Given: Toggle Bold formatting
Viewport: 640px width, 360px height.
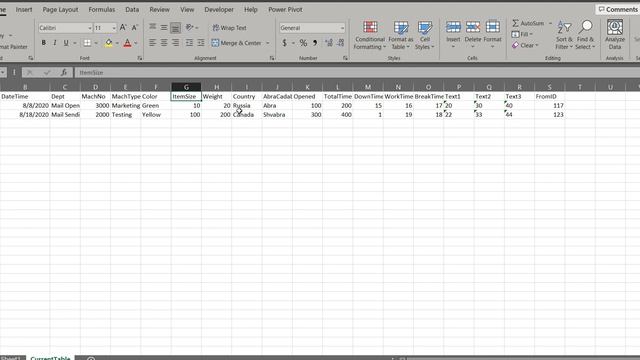Looking at the screenshot, I should click(44, 43).
